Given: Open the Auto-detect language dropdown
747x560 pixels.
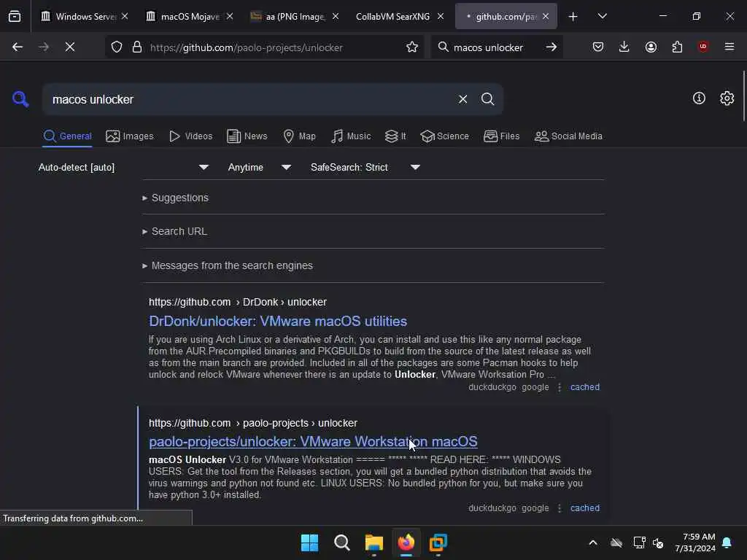Looking at the screenshot, I should pos(124,167).
